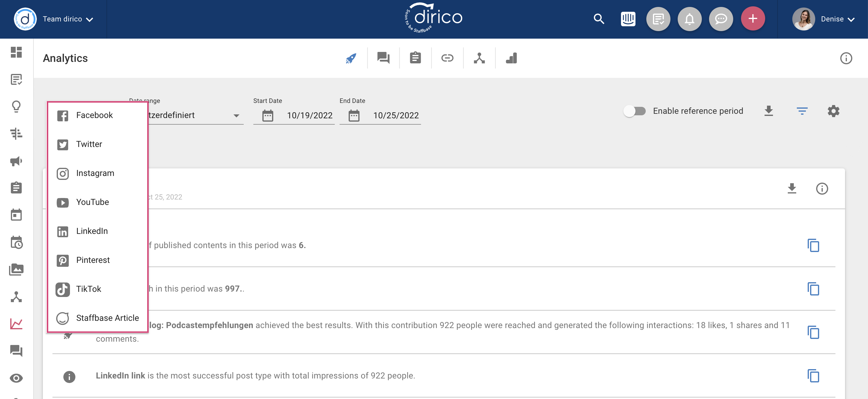Open the eye monitoring icon in sidebar
The width and height of the screenshot is (868, 399).
click(16, 378)
